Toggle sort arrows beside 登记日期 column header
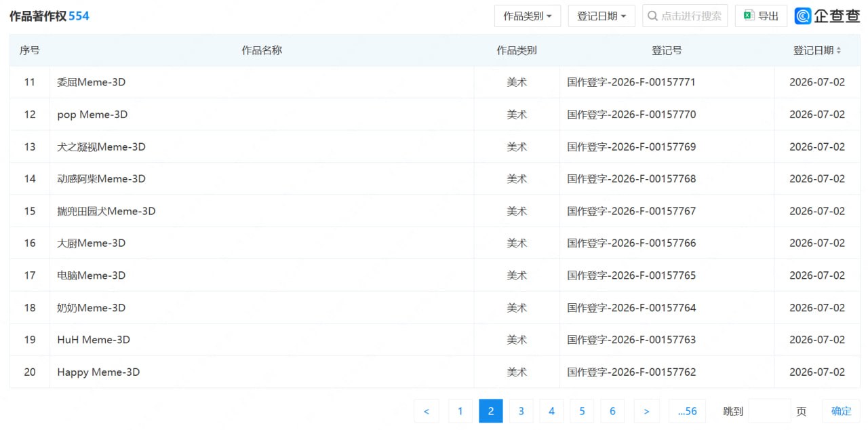Image resolution: width=868 pixels, height=430 pixels. pyautogui.click(x=839, y=50)
